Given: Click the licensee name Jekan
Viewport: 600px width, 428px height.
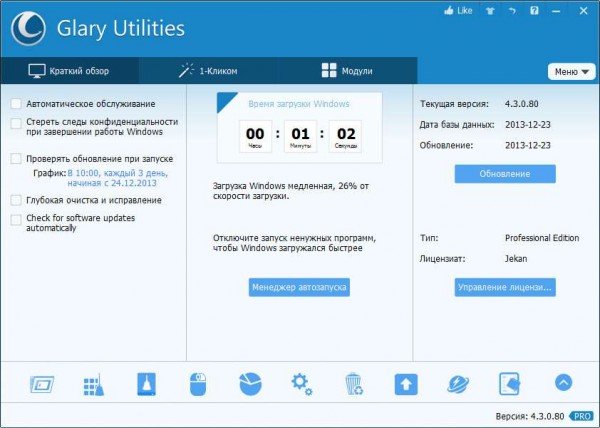Looking at the screenshot, I should coord(516,259).
